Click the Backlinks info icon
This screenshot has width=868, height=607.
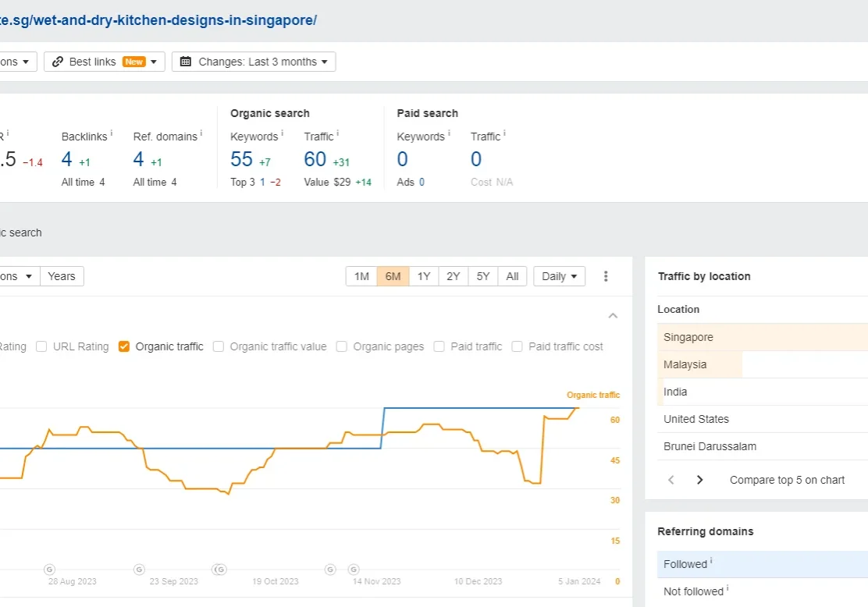pyautogui.click(x=112, y=133)
